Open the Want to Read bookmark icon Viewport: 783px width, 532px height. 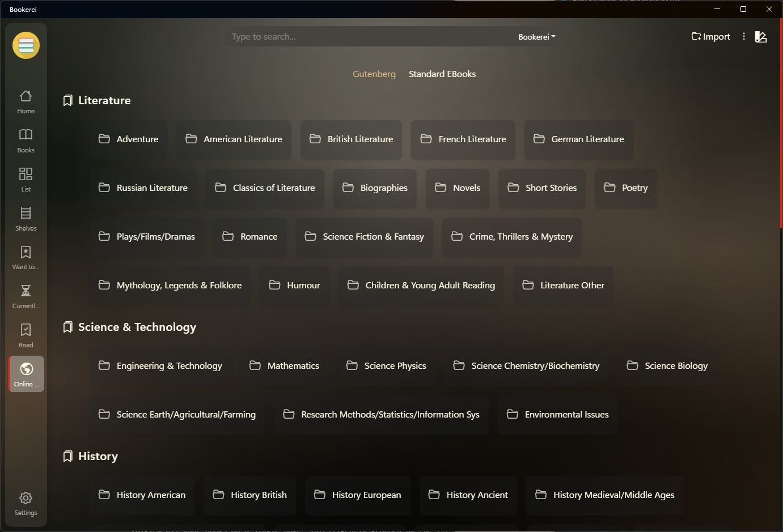[x=26, y=257]
